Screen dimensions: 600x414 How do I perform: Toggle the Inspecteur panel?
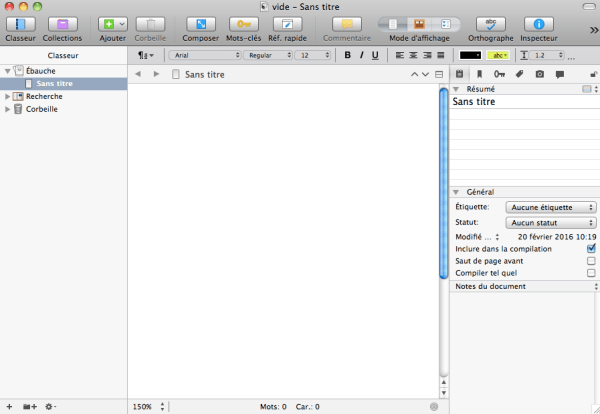click(x=539, y=23)
